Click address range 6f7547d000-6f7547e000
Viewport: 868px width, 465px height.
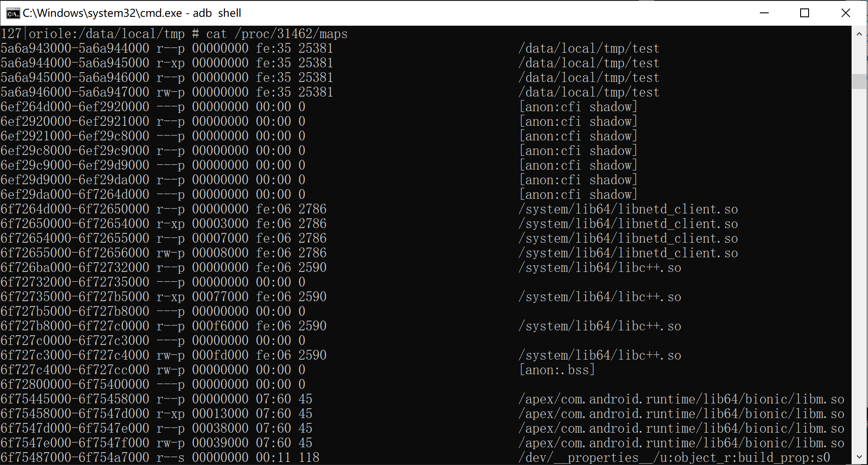75,429
